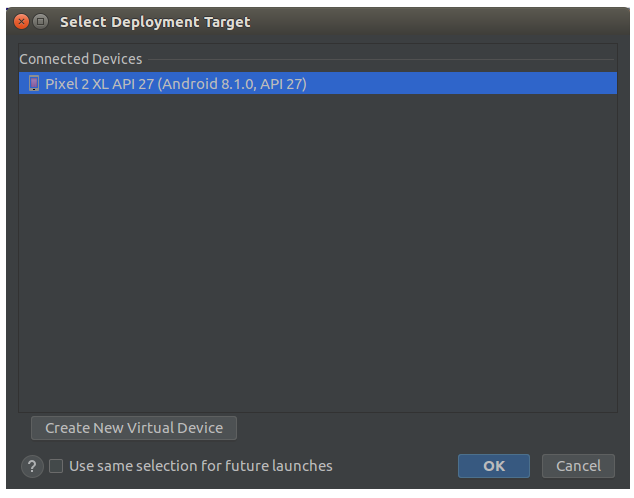Click the 'Connected Devices' section header
The image size is (634, 498).
coord(81,59)
